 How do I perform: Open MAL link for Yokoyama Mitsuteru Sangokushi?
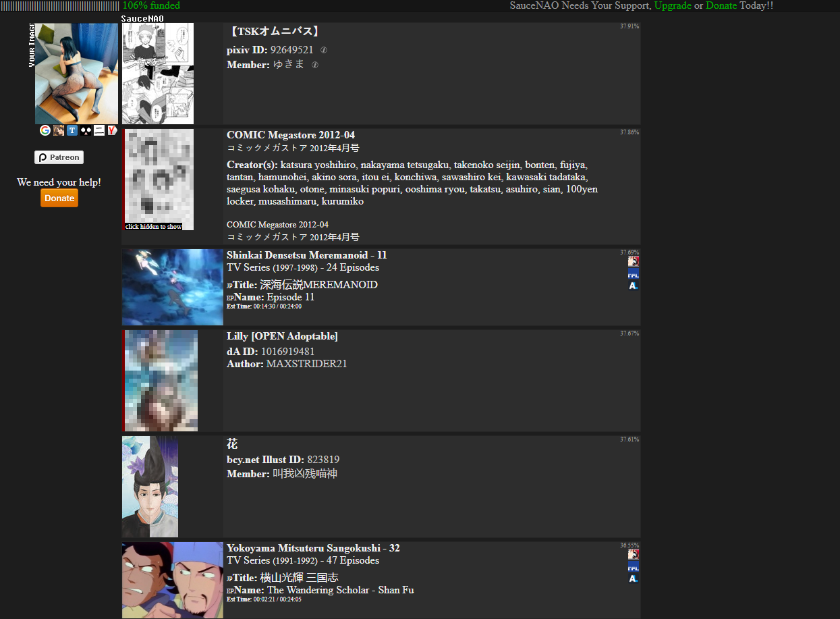coord(634,566)
